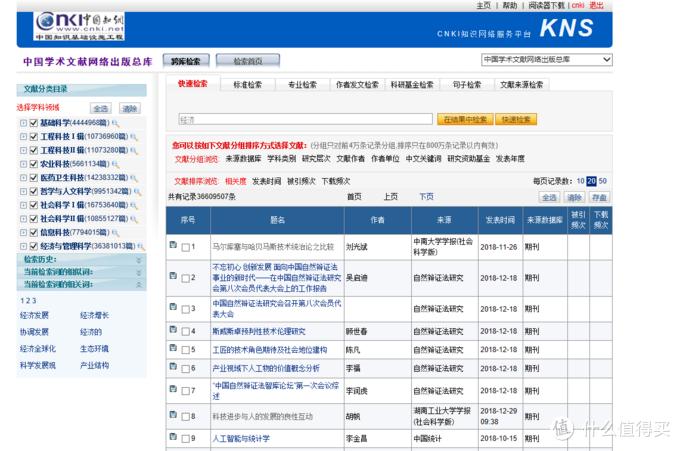Set records per page to 50

(602, 181)
